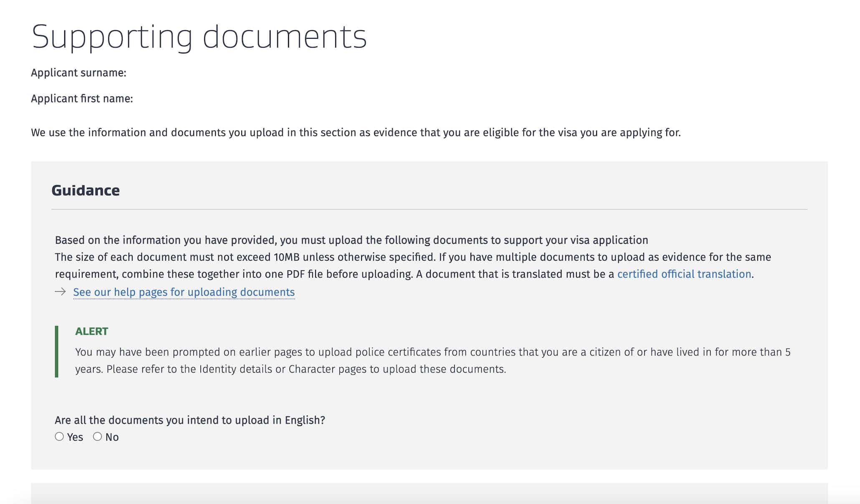Open the certified official translation link
This screenshot has height=504, width=860.
(683, 274)
